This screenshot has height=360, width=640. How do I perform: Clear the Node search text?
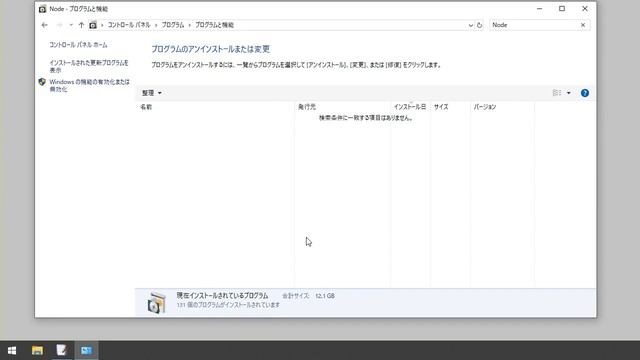[583, 25]
